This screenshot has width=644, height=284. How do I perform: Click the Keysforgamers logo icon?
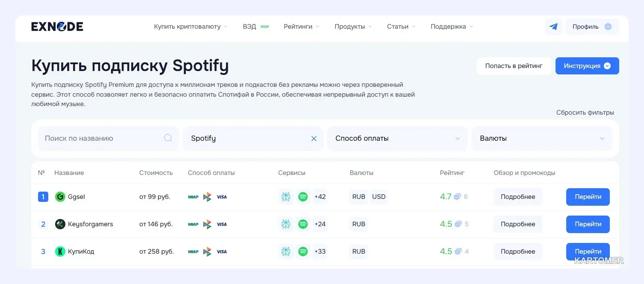[x=60, y=224]
